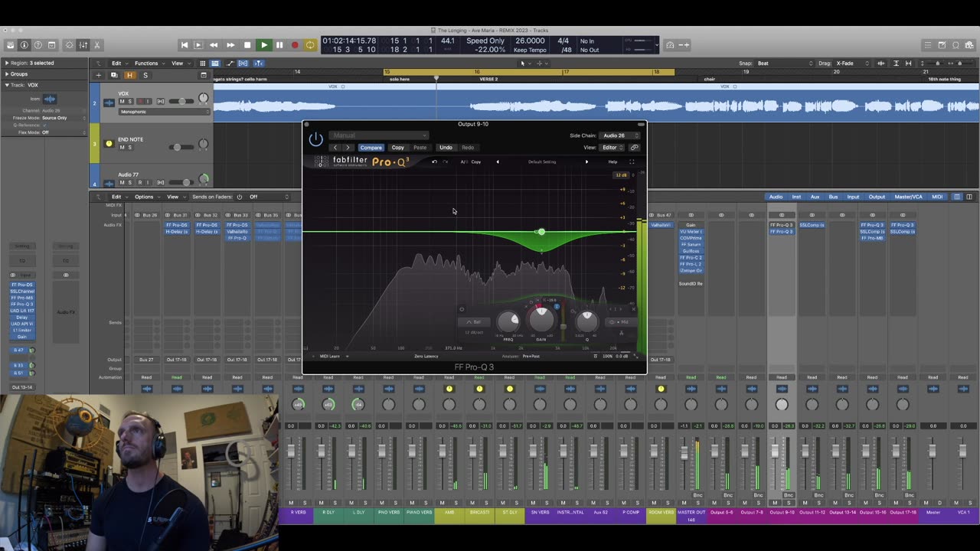Mute the VOX track
Screen dimensions: 980x551
(122, 102)
